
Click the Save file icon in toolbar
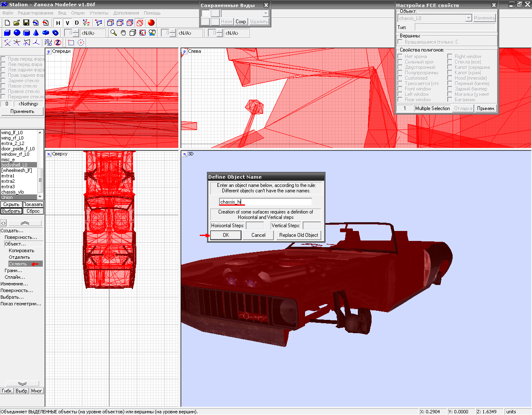(x=26, y=23)
